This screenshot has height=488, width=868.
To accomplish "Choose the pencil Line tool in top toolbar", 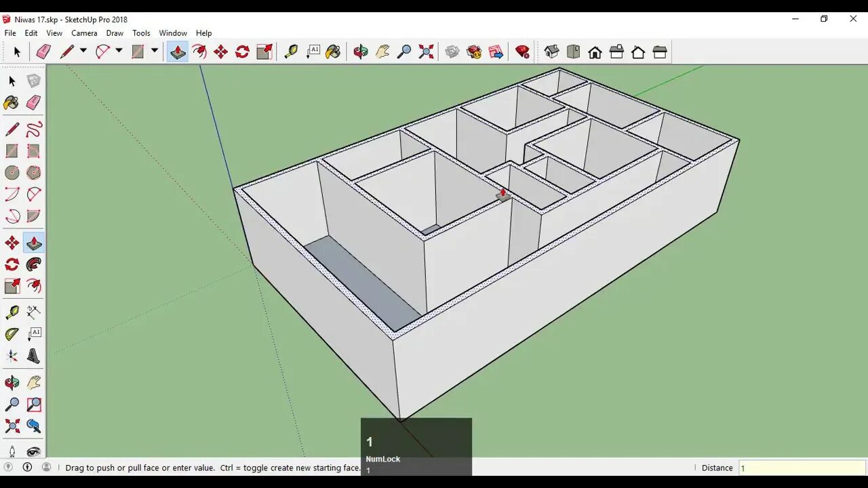I will (x=66, y=52).
